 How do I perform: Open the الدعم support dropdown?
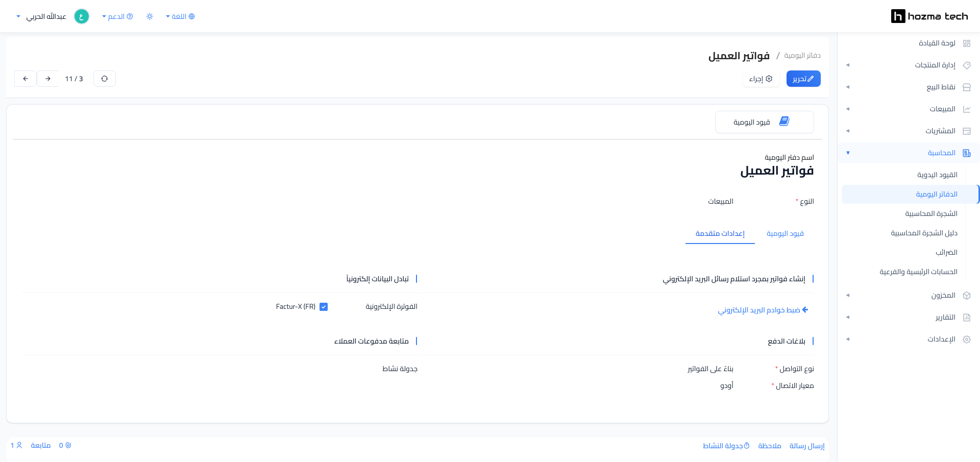click(x=117, y=16)
